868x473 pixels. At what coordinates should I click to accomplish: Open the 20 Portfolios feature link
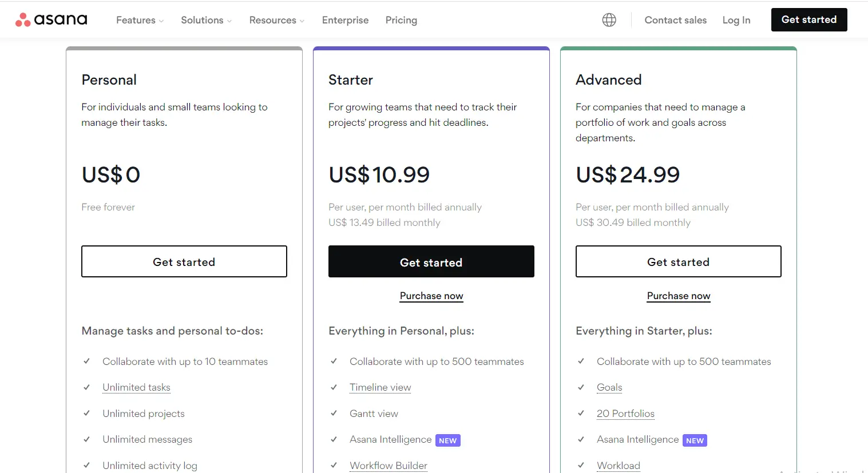(x=625, y=414)
